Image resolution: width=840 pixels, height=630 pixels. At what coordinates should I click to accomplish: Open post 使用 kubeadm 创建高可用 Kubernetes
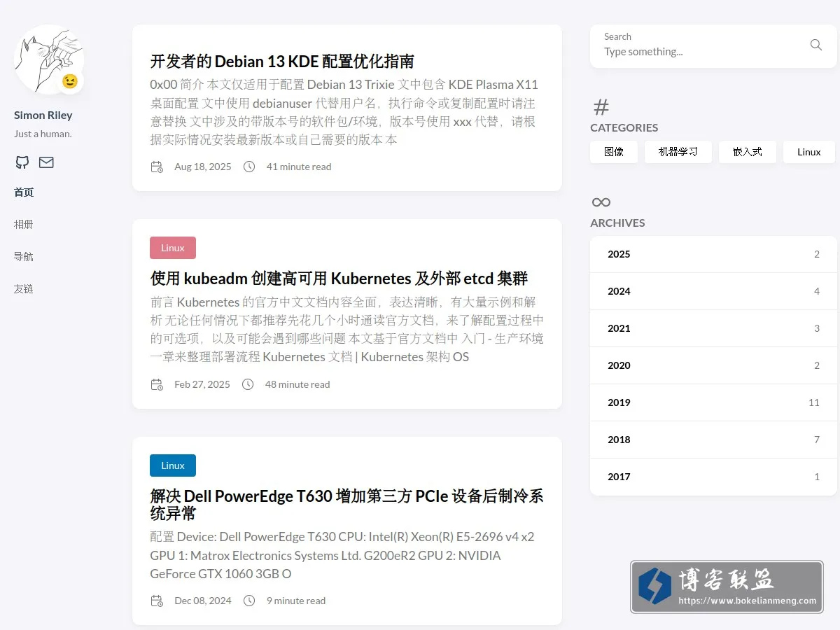[x=339, y=279]
